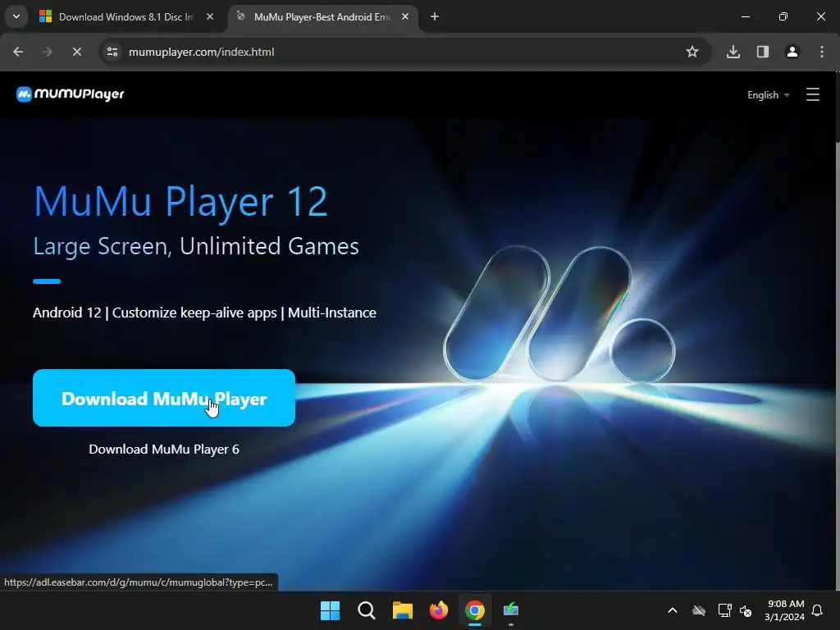Click the text 'Large Screen, Unlimited Games'
The height and width of the screenshot is (630, 840).
[195, 246]
